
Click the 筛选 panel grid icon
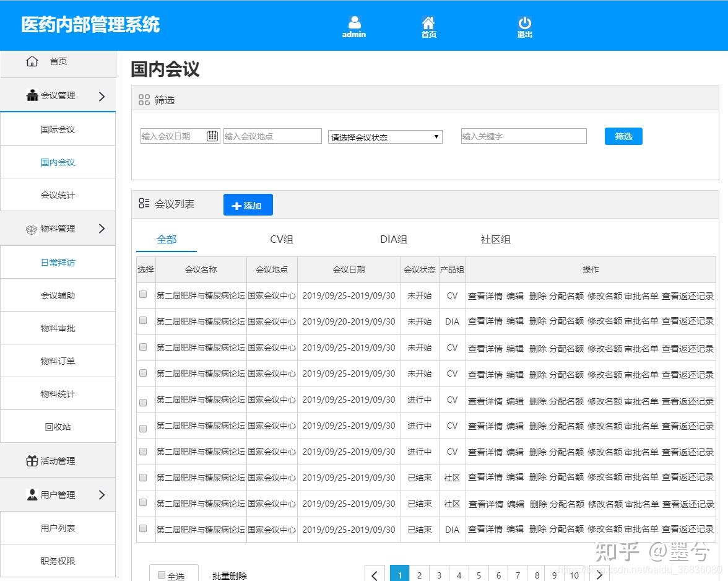(x=144, y=100)
